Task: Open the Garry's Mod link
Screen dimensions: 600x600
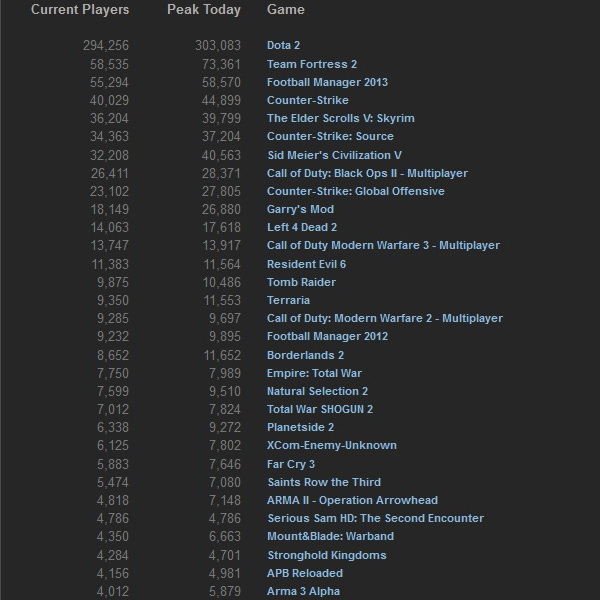Action: click(300, 209)
